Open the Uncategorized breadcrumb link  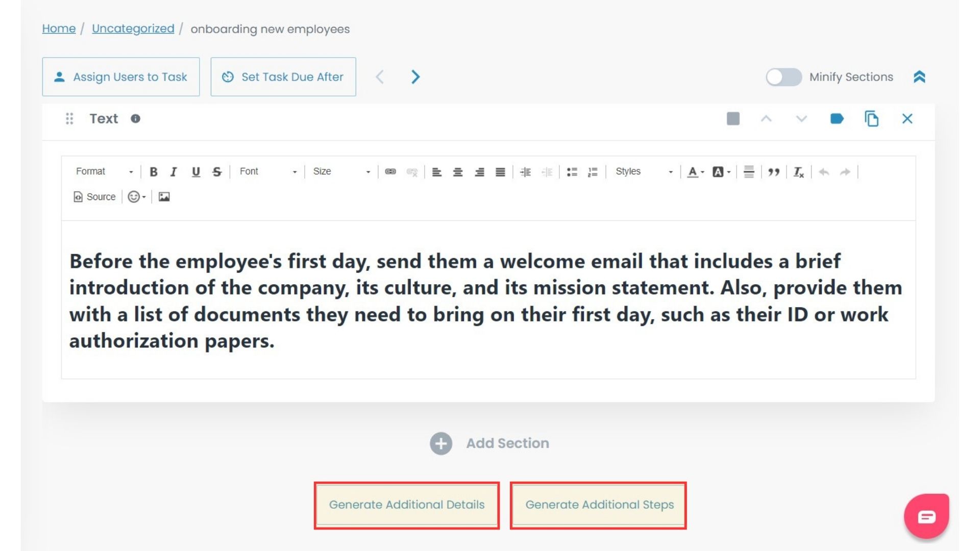(x=132, y=29)
